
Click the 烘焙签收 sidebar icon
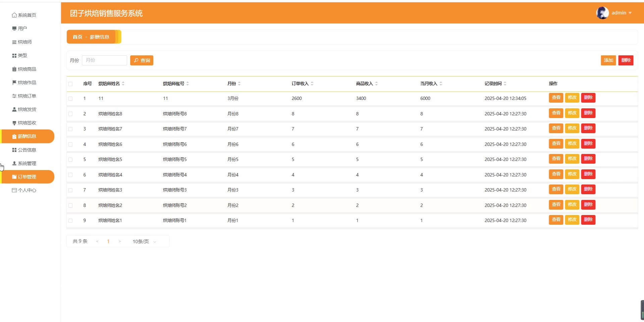tap(14, 123)
